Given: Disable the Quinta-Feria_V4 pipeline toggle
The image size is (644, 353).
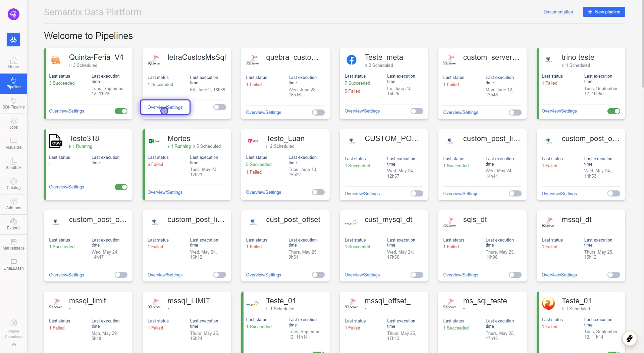Looking at the screenshot, I should coord(121,111).
